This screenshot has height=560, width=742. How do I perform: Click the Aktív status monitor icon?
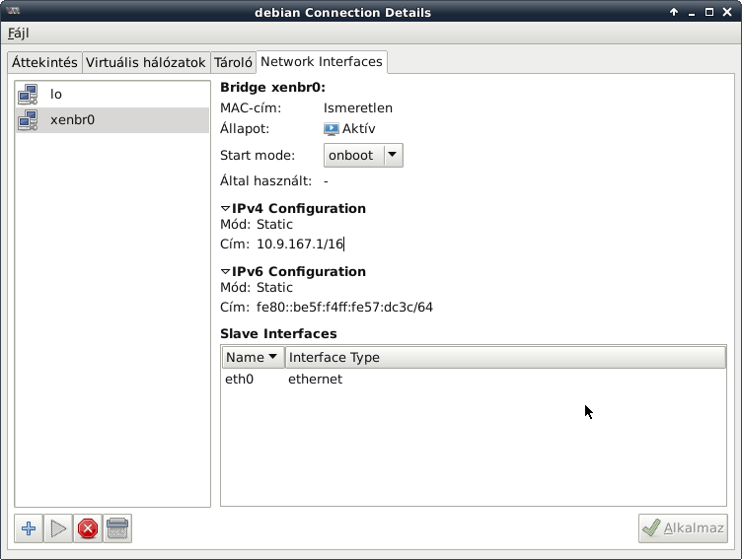[331, 129]
